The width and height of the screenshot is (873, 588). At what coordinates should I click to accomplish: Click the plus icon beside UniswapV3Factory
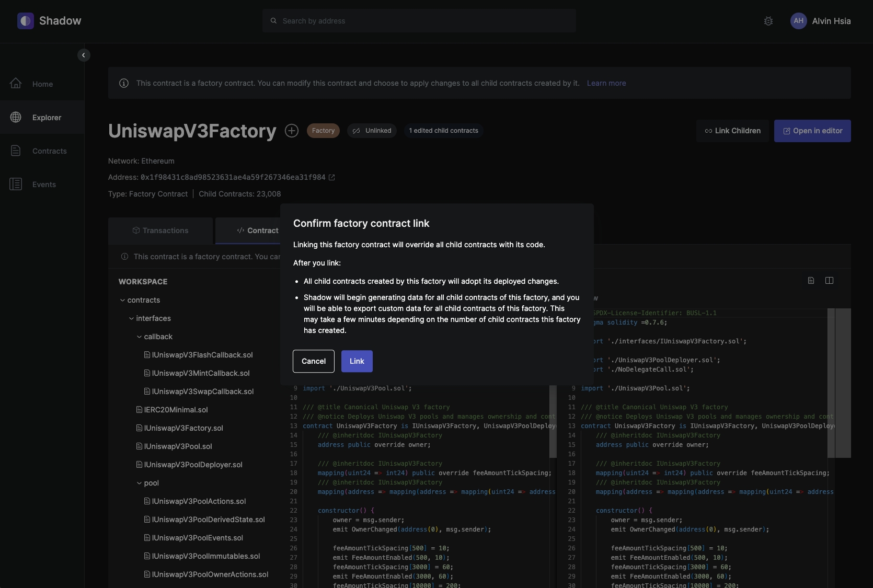click(292, 131)
